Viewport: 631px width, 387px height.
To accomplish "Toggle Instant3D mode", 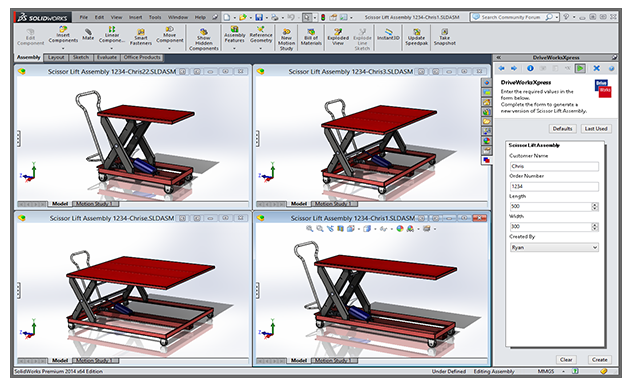I will tap(388, 34).
